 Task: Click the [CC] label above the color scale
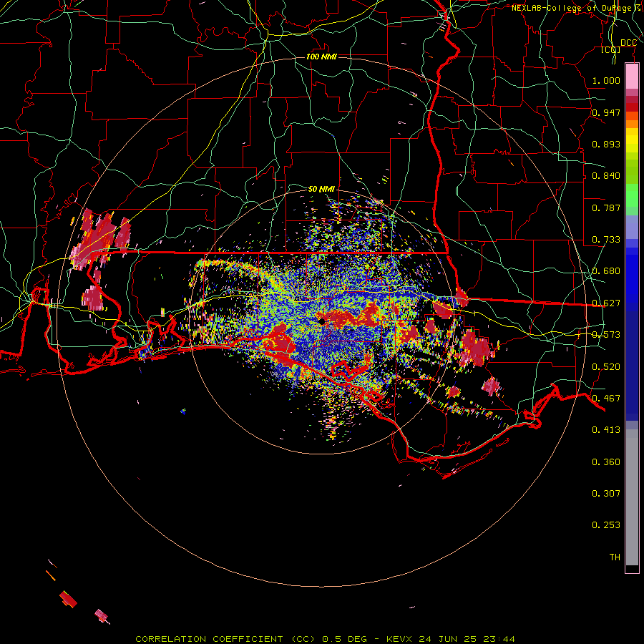coord(610,50)
